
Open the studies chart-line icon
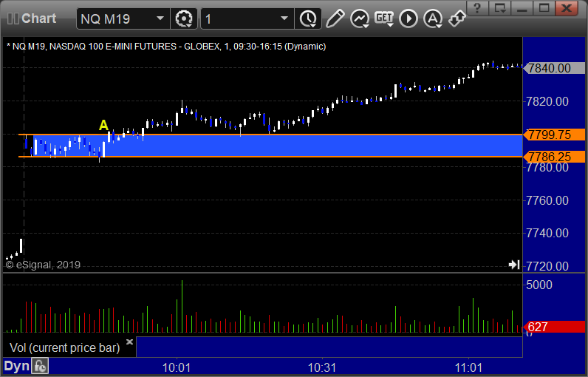pos(360,18)
